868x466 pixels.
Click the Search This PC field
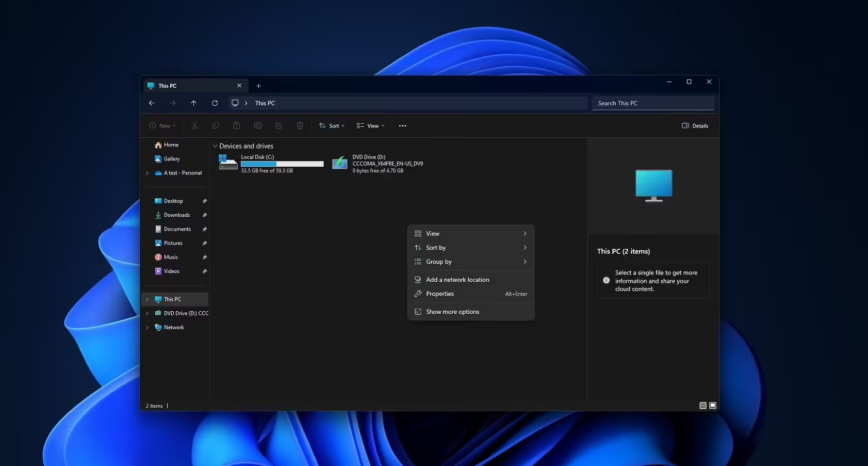point(652,103)
